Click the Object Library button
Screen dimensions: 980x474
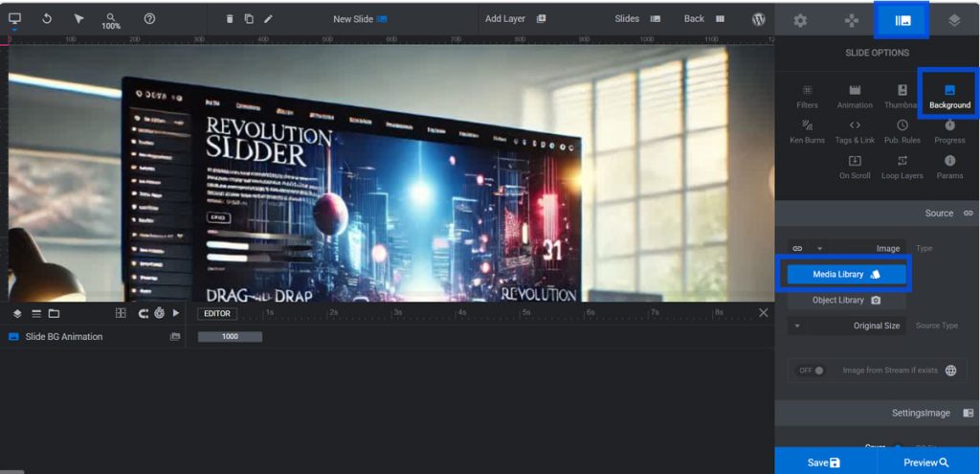pos(846,300)
